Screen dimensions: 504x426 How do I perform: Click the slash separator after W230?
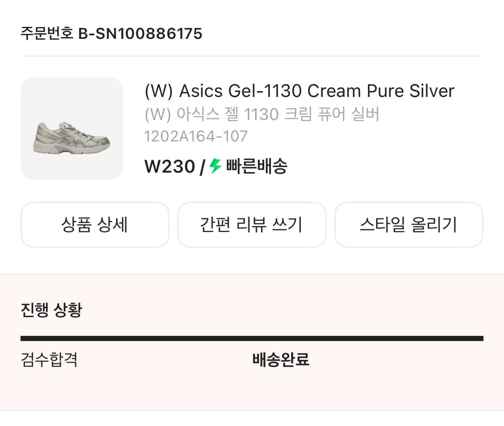point(202,167)
